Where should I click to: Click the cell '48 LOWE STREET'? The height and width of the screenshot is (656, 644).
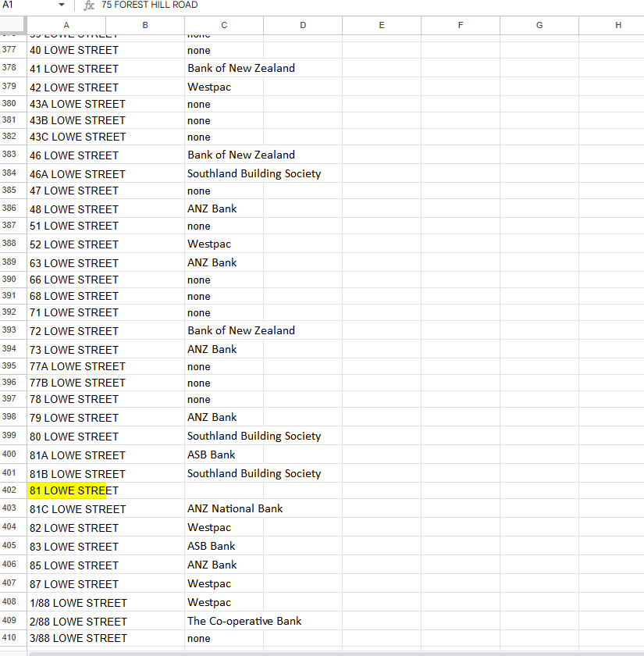(66, 209)
